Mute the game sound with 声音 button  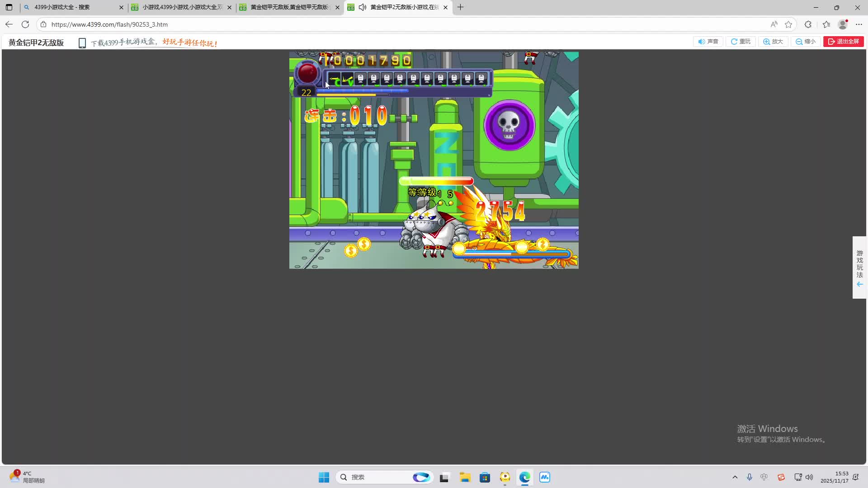coord(708,42)
